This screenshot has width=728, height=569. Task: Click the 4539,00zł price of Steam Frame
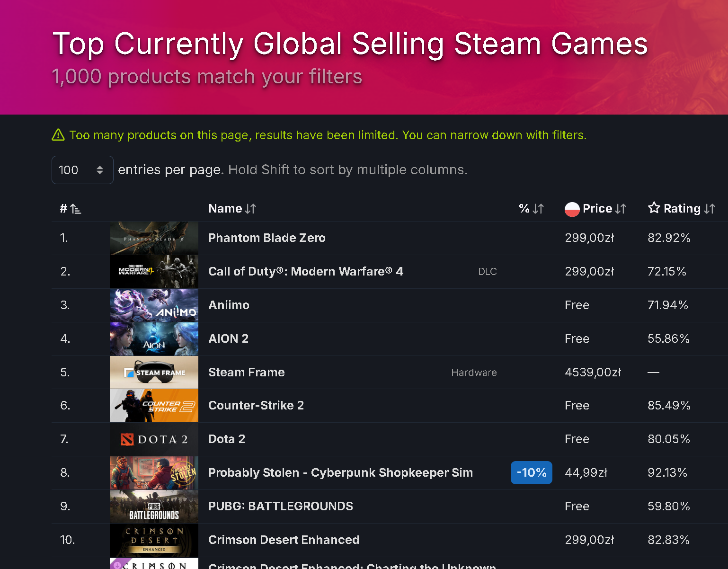click(x=593, y=372)
